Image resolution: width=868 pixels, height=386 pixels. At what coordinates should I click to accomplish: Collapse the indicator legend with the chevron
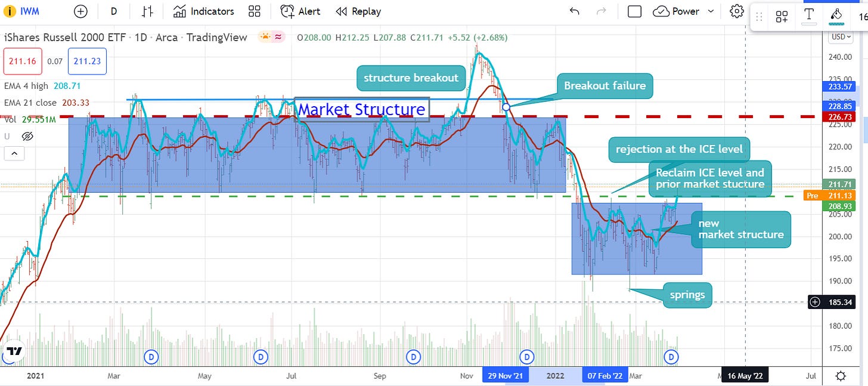(14, 155)
